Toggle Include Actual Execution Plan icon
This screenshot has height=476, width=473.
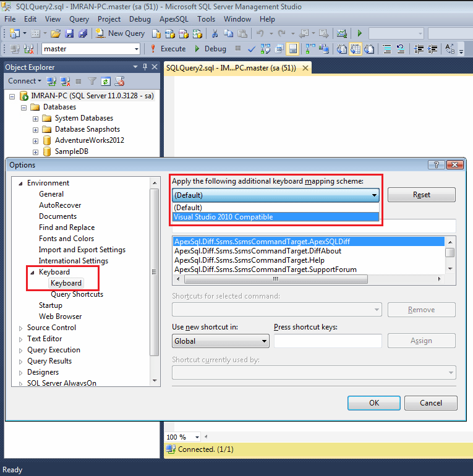pyautogui.click(x=310, y=49)
